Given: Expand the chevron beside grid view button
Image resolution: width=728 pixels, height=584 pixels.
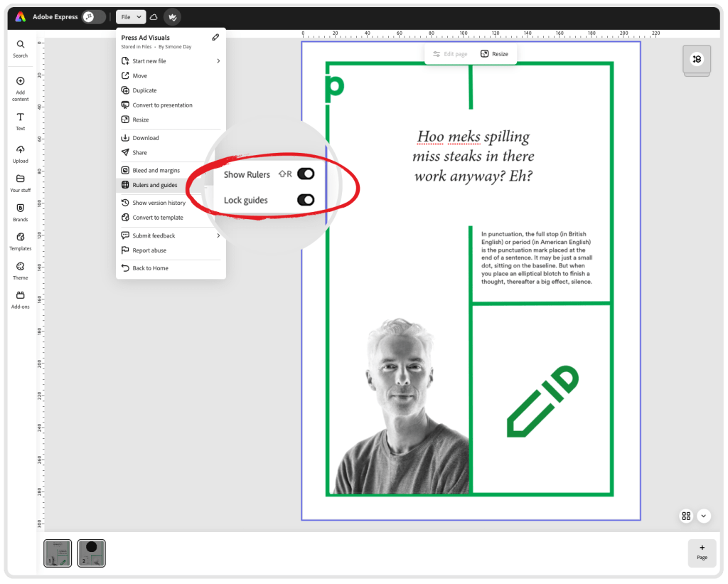Looking at the screenshot, I should [x=704, y=516].
